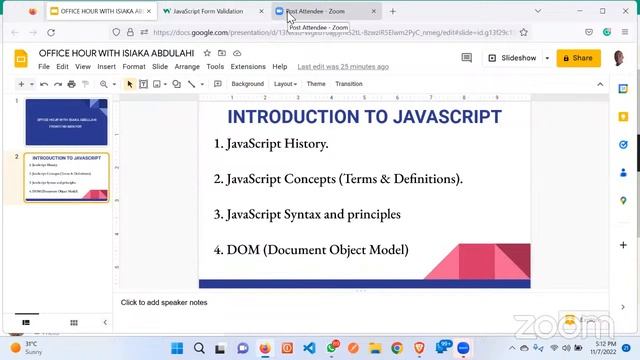Open the File menu
The height and width of the screenshot is (360, 640).
[44, 67]
